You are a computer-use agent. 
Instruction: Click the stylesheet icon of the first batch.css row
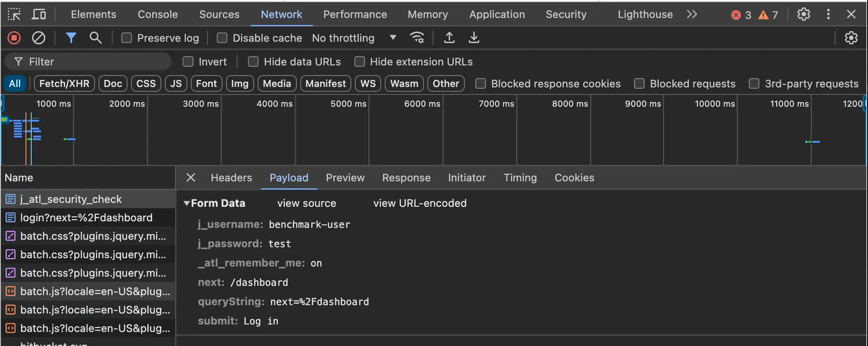click(x=11, y=236)
